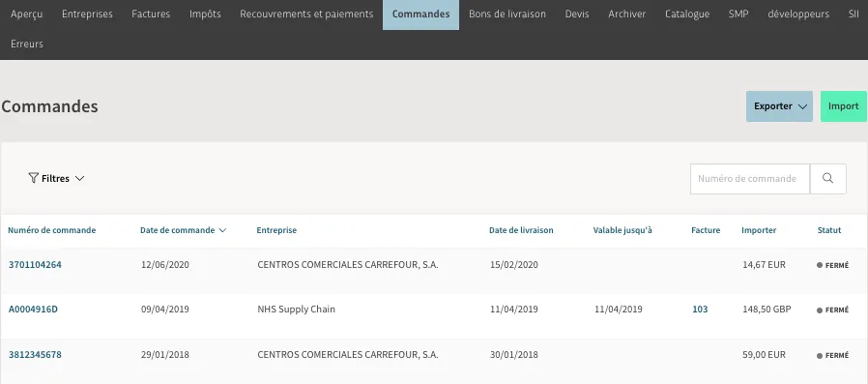The height and width of the screenshot is (384, 868).
Task: Select the Commandes tab
Action: (x=420, y=14)
